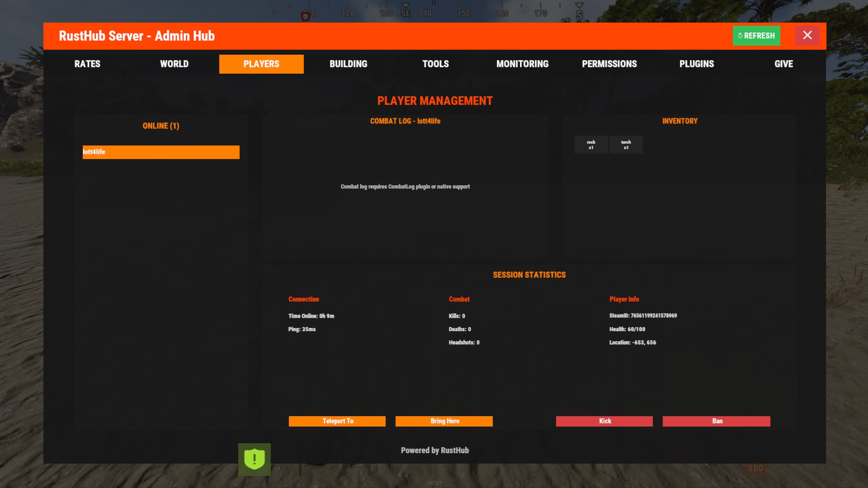
Task: Select player lott4life in online list
Action: coord(161,152)
